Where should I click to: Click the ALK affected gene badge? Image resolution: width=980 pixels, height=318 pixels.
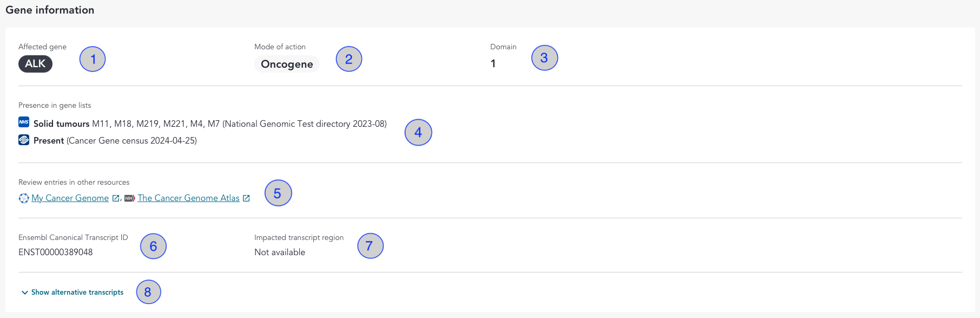[35, 64]
